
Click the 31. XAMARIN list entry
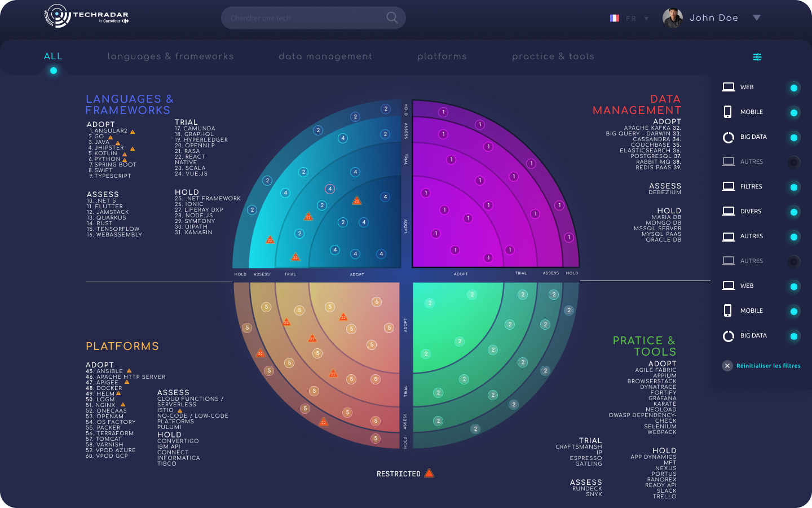[x=193, y=233]
